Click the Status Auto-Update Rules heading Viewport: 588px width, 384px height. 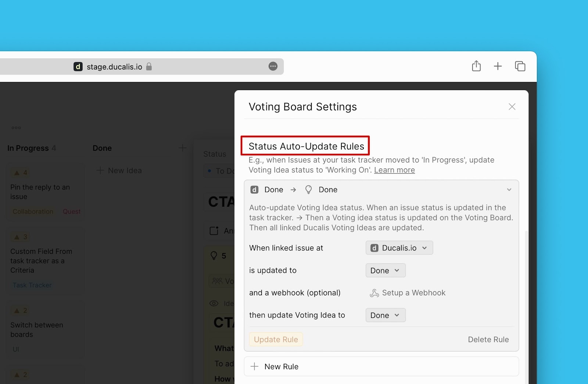click(x=306, y=146)
